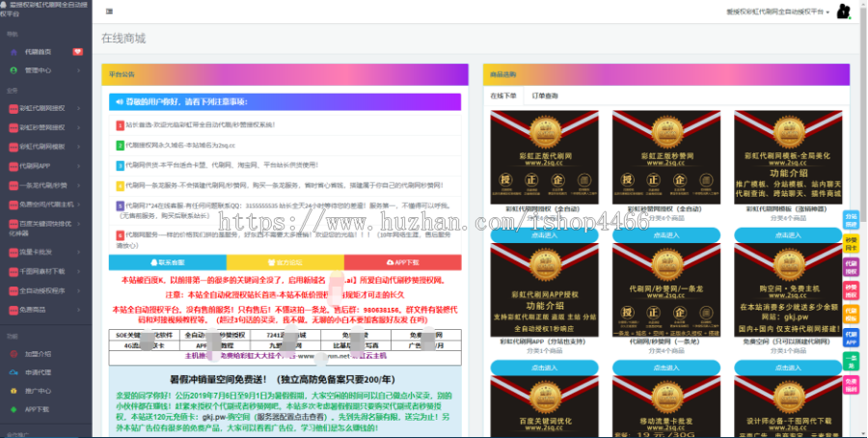
Task: Click the 管理中心 user icon in sidebar
Action: (14, 70)
